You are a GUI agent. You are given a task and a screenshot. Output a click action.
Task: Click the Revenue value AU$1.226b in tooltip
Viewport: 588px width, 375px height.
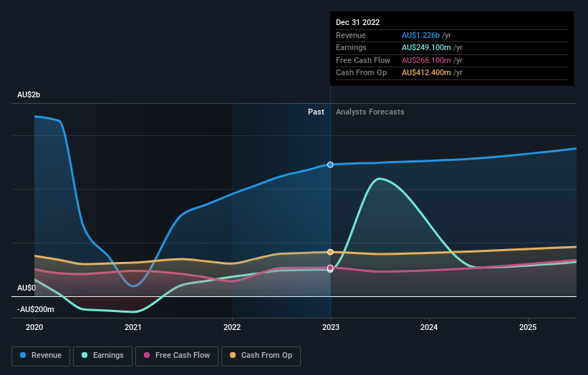pyautogui.click(x=420, y=35)
